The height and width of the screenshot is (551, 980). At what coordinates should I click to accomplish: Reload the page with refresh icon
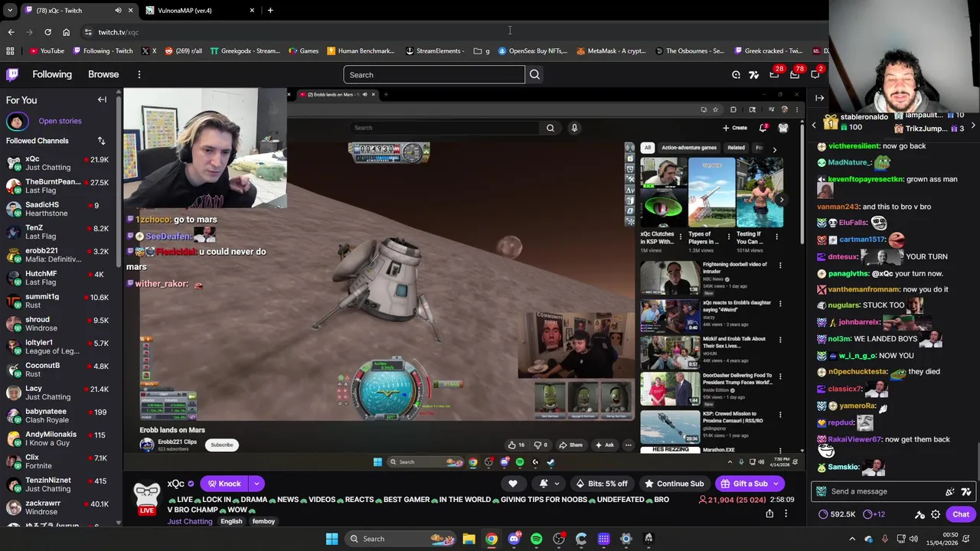tap(47, 32)
